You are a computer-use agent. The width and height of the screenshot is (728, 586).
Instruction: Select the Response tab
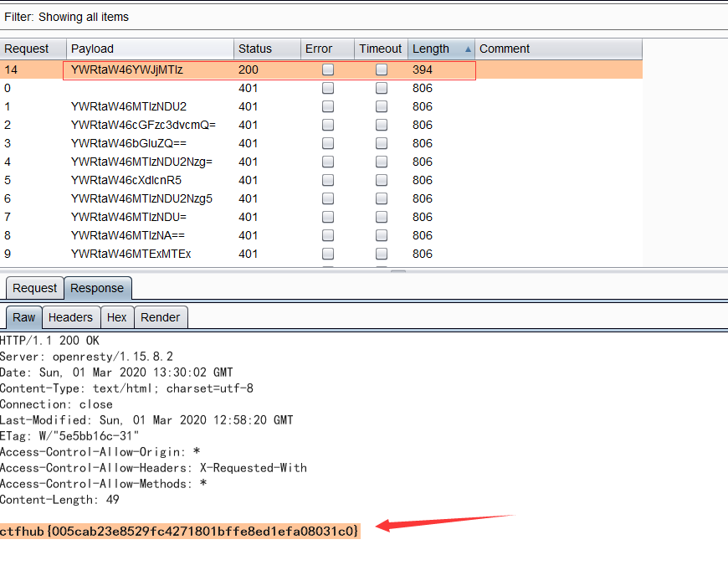97,288
